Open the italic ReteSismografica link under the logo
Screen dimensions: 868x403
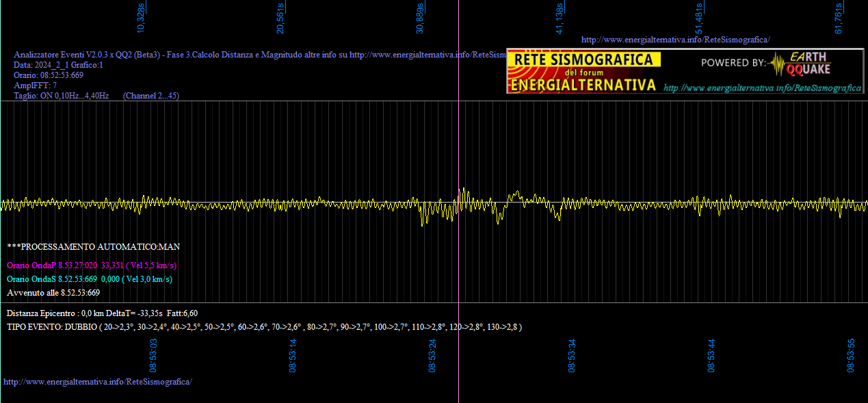763,88
